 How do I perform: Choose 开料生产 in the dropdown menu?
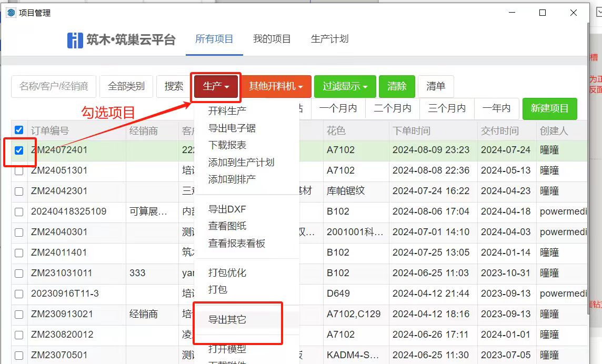227,111
